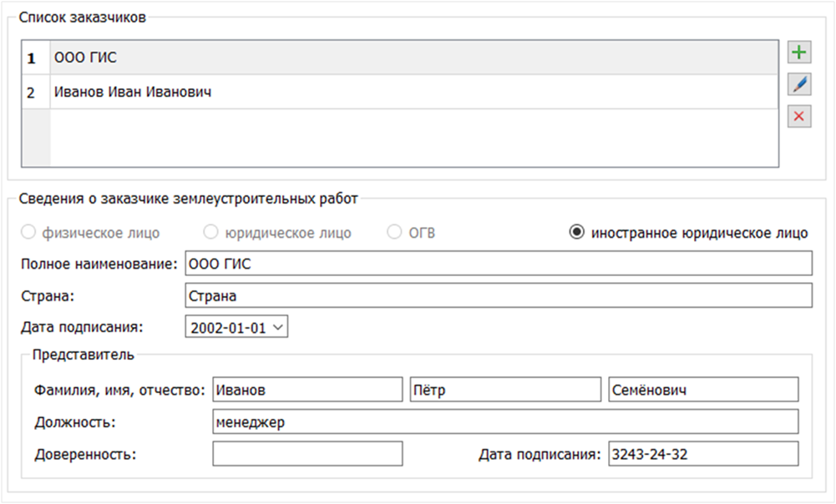Click the green plus add customer icon

[x=800, y=53]
